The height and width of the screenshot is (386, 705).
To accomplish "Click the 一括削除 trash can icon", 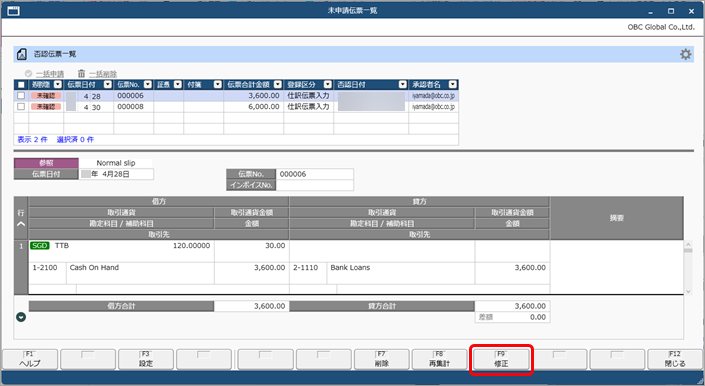I will point(81,73).
